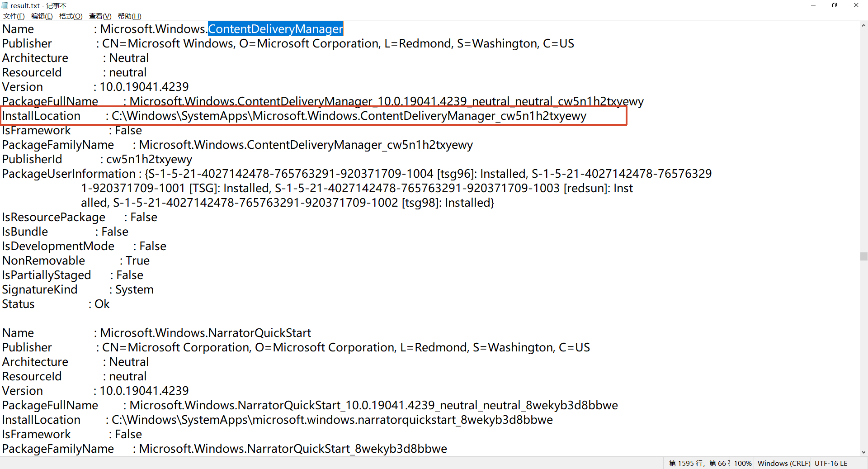Viewport: 868px width, 469px height.
Task: Restore down the Notepad window
Action: pyautogui.click(x=835, y=5)
